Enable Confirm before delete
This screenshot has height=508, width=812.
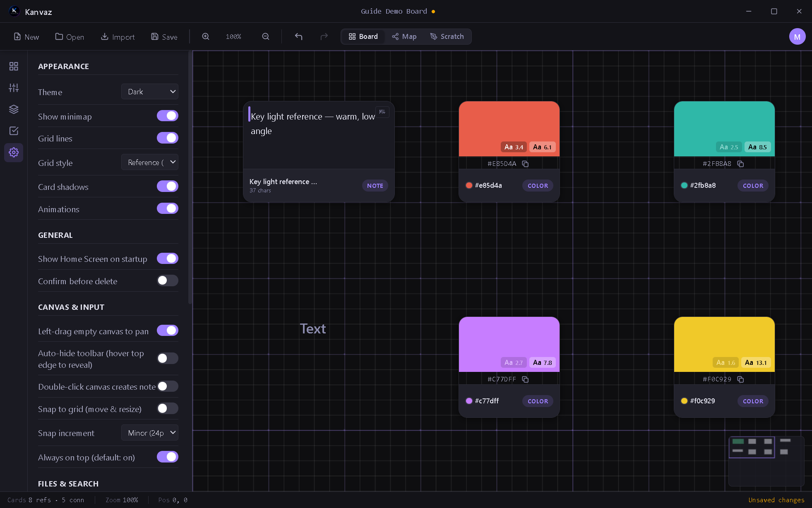pyautogui.click(x=168, y=280)
